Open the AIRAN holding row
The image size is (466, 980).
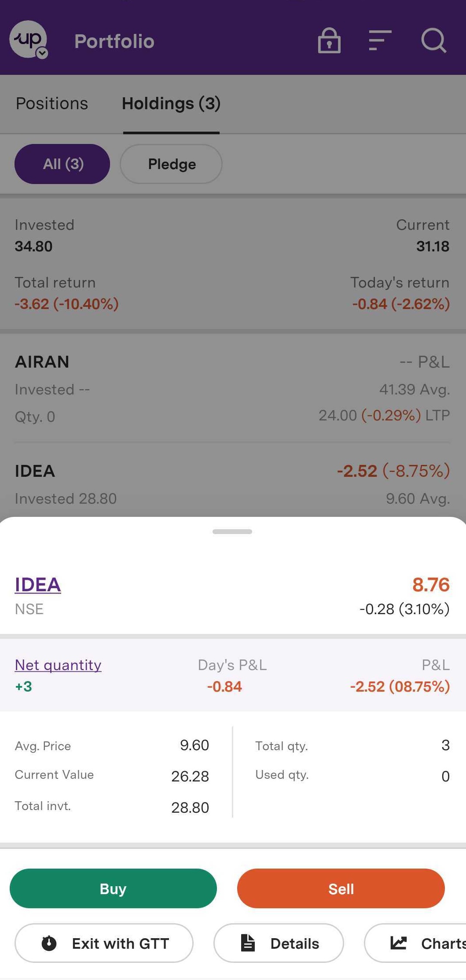pos(232,389)
